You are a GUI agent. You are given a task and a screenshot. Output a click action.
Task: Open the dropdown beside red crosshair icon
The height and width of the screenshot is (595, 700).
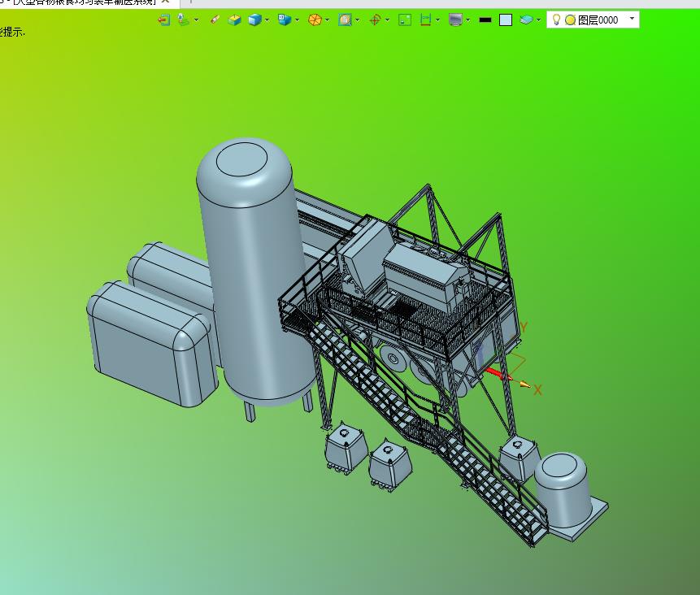(388, 20)
